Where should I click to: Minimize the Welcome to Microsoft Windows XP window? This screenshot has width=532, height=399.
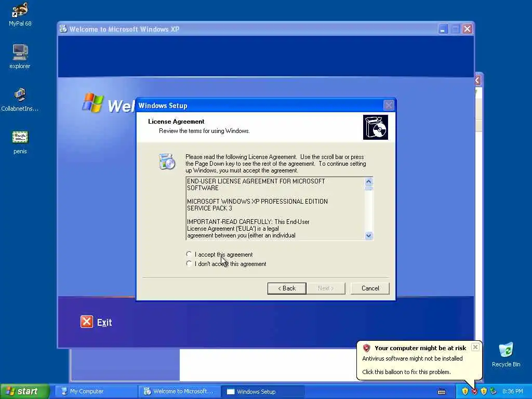[x=443, y=29]
